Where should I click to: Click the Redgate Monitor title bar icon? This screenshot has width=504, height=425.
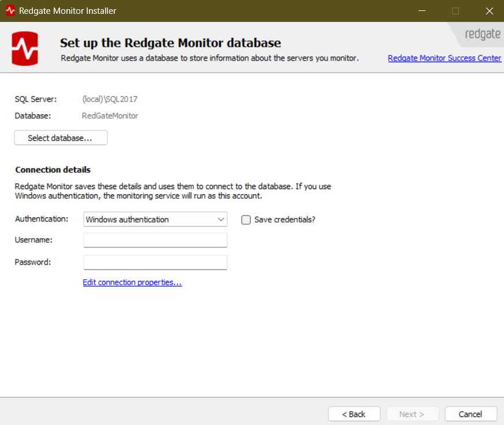[10, 11]
